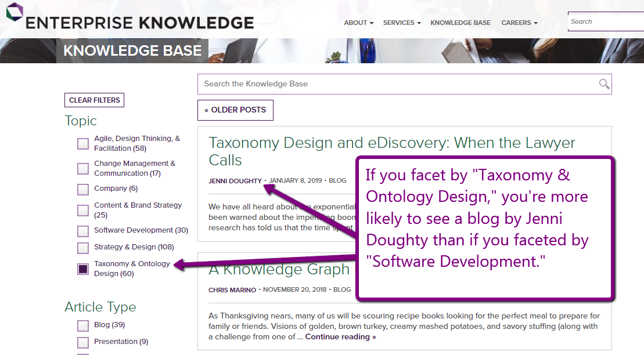Check the Agile, Design Thinking, & Facilitation checkbox
Viewport: 644px width, 355px height.
(x=83, y=144)
